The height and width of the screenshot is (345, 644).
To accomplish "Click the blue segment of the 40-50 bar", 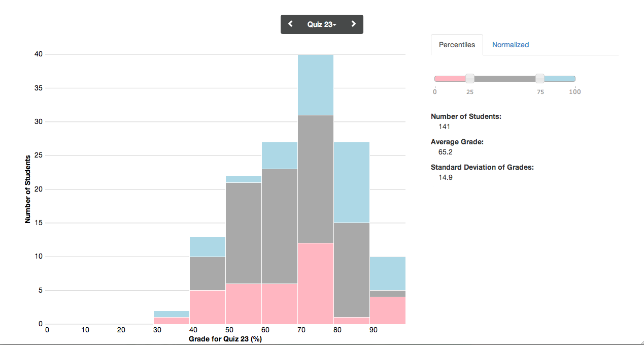I will [x=208, y=246].
